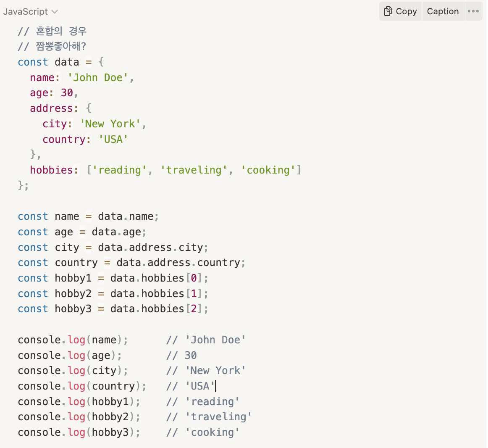Click the 'New York' city value
Image resolution: width=488 pixels, height=448 pixels.
(x=110, y=124)
